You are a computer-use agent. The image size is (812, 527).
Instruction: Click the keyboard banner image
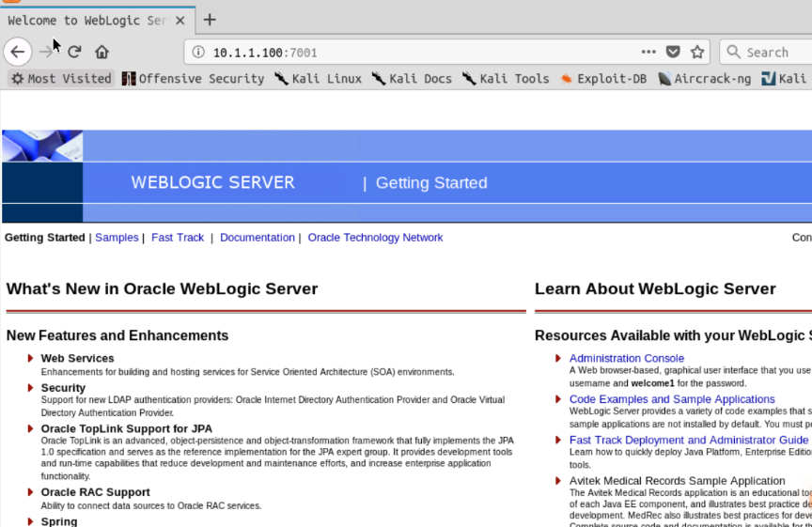pyautogui.click(x=42, y=146)
